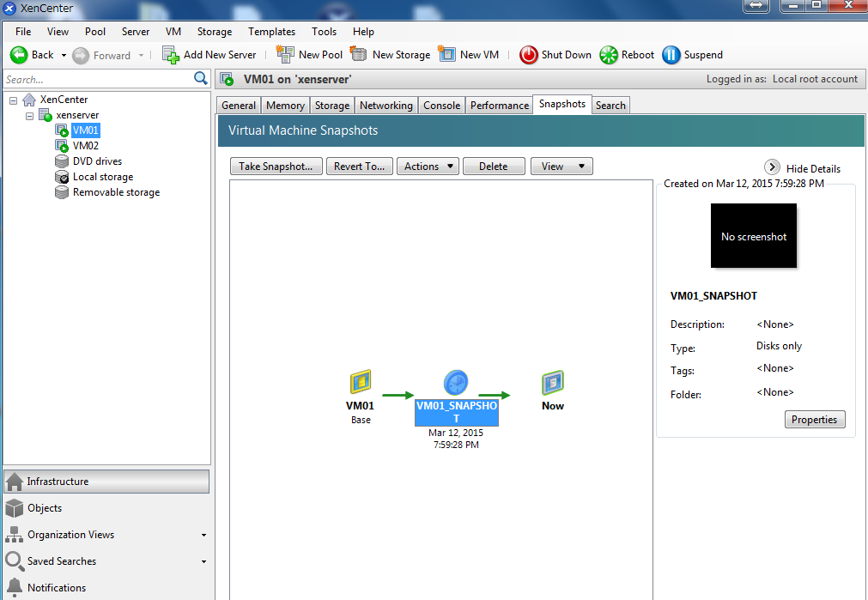
Task: Click the Removable storage icon
Action: pyautogui.click(x=62, y=192)
